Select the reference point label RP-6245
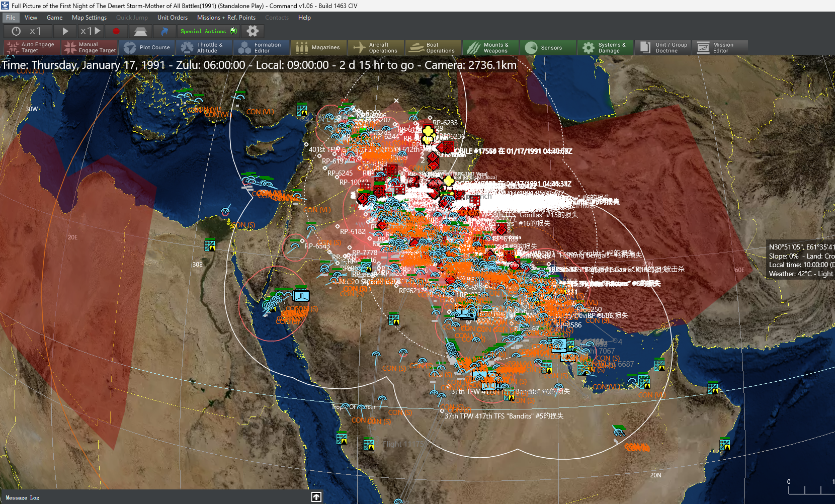The width and height of the screenshot is (835, 504). pyautogui.click(x=340, y=173)
